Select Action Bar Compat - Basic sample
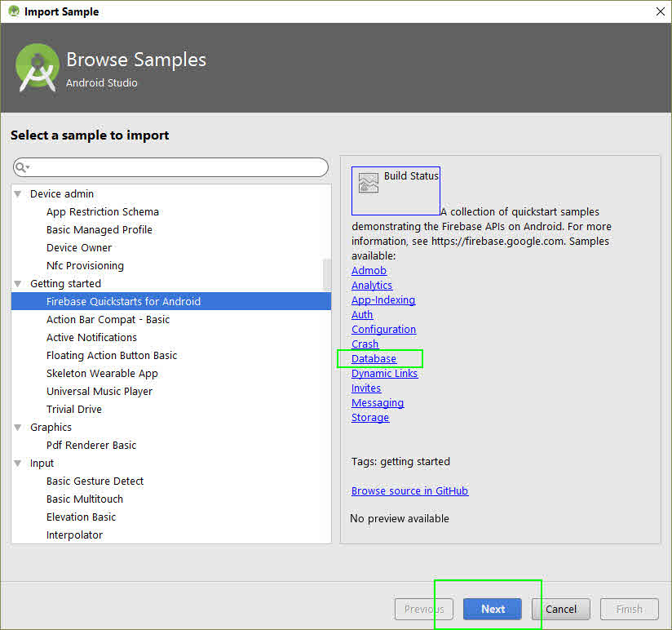This screenshot has height=630, width=672. (x=108, y=320)
